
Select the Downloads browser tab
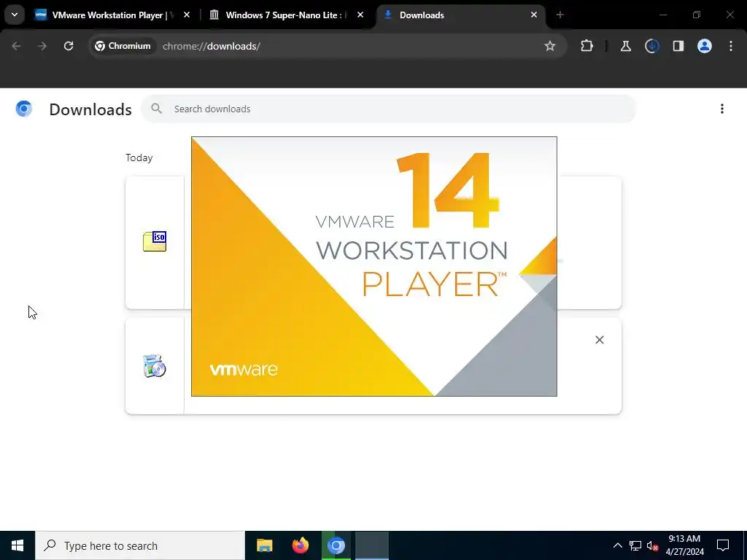460,15
